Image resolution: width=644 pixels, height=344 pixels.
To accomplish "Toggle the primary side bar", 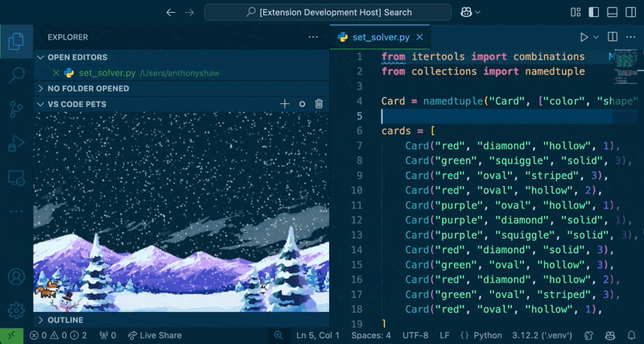I will coord(594,12).
